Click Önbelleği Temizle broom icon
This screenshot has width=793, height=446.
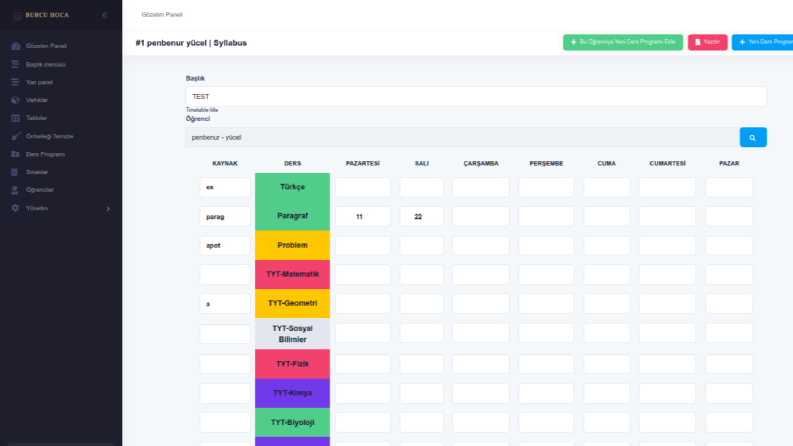(x=16, y=136)
